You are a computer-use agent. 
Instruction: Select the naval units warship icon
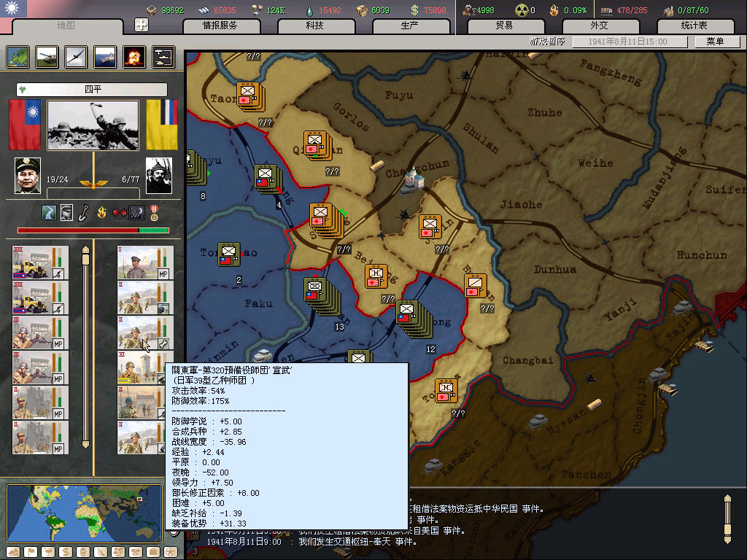[x=105, y=57]
